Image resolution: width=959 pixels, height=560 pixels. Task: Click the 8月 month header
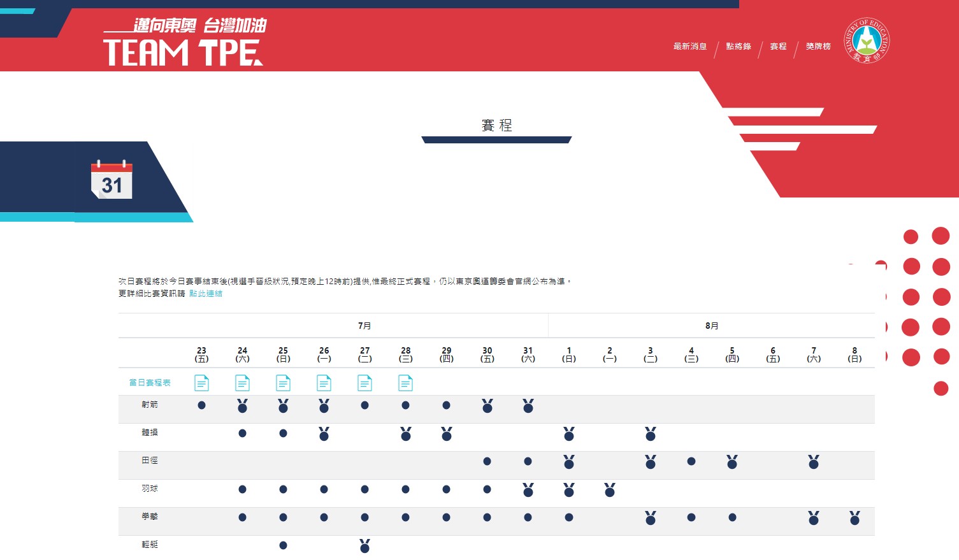[712, 326]
